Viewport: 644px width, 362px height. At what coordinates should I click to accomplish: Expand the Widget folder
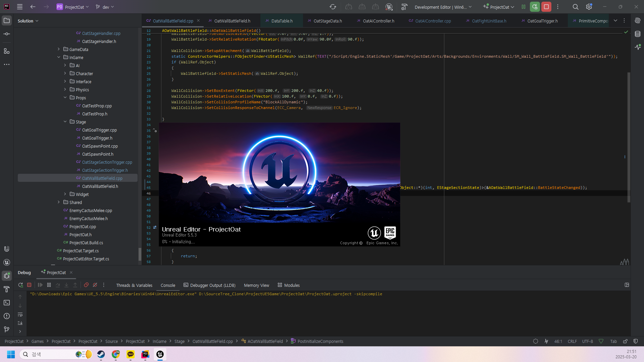[65, 194]
